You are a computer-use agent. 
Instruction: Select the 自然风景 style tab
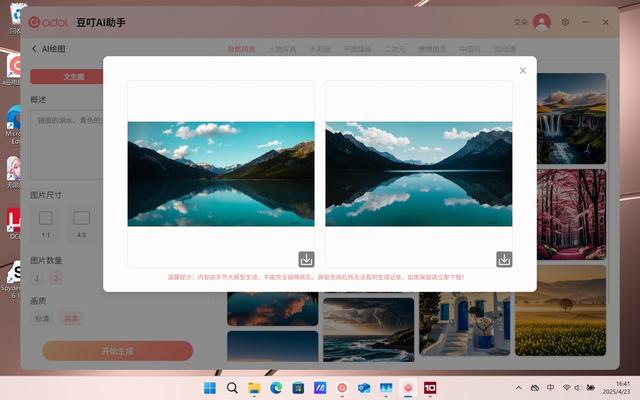click(241, 49)
